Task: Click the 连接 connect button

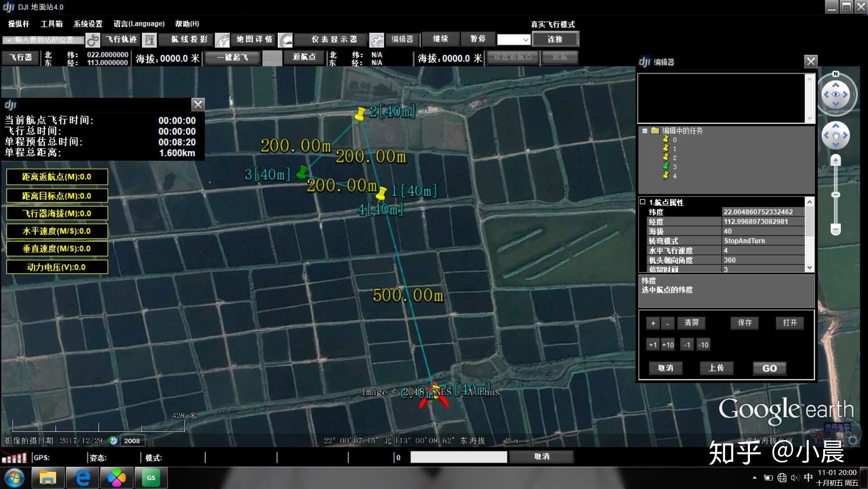Action: (555, 39)
